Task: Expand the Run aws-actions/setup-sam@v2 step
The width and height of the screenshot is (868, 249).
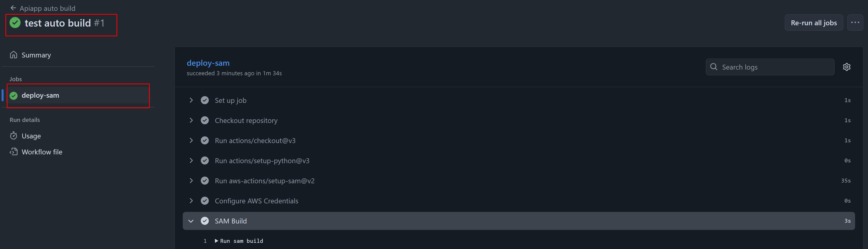Action: pos(191,181)
